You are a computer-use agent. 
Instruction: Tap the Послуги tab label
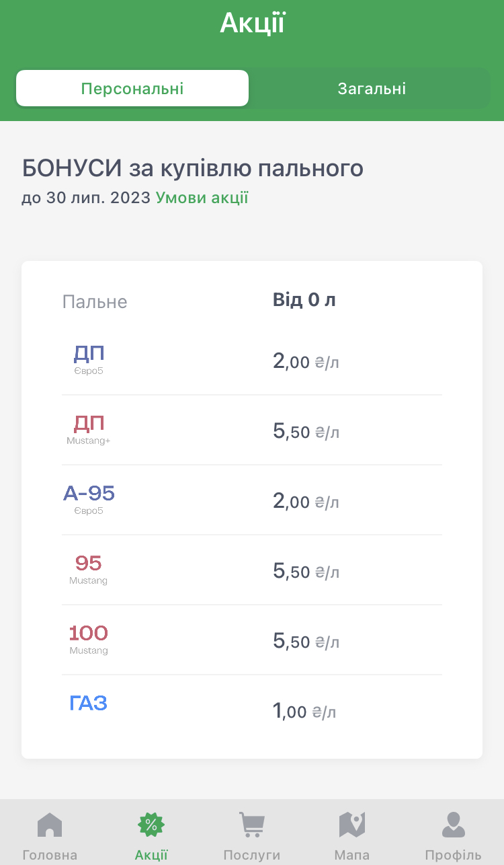coord(252,856)
